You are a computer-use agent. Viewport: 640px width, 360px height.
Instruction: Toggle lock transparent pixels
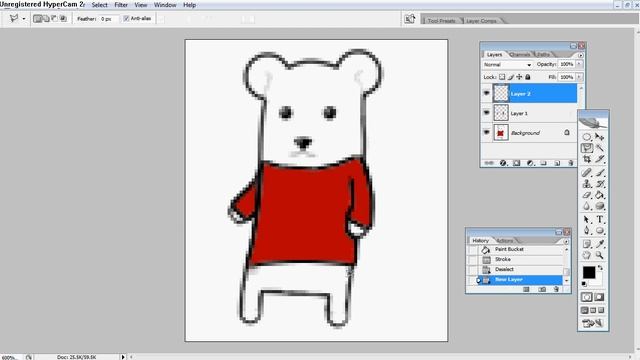tap(502, 77)
